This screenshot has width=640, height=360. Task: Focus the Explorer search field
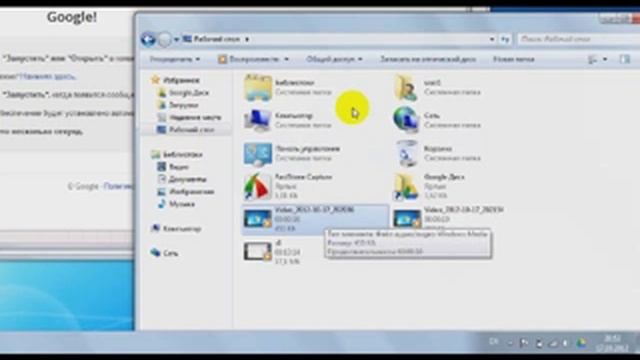click(579, 39)
